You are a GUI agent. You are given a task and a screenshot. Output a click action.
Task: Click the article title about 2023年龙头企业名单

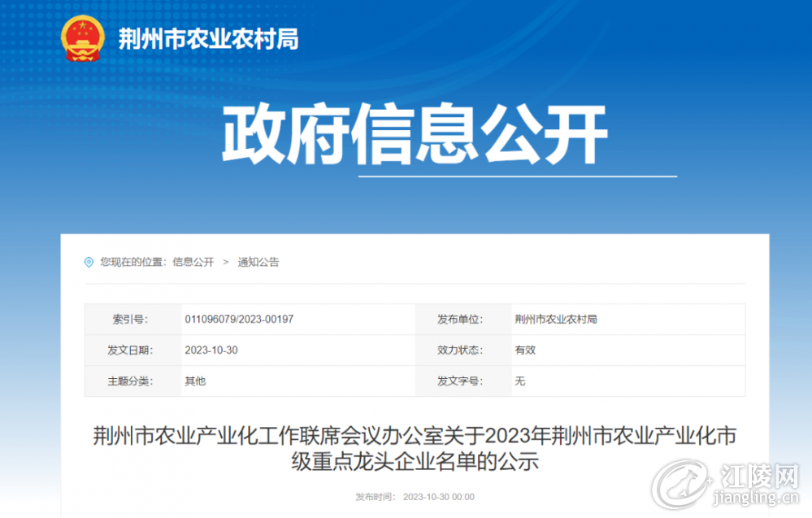[415, 448]
